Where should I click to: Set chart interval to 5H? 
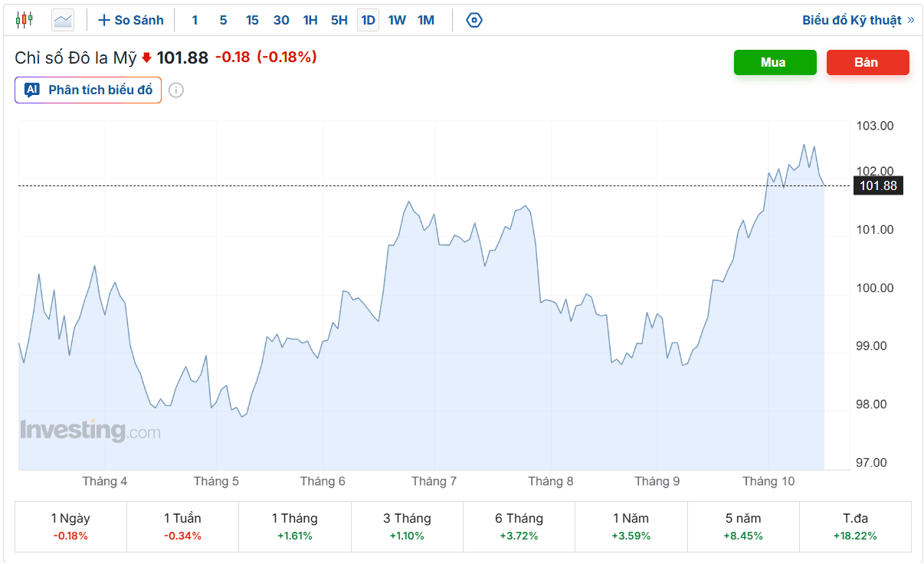(x=339, y=20)
